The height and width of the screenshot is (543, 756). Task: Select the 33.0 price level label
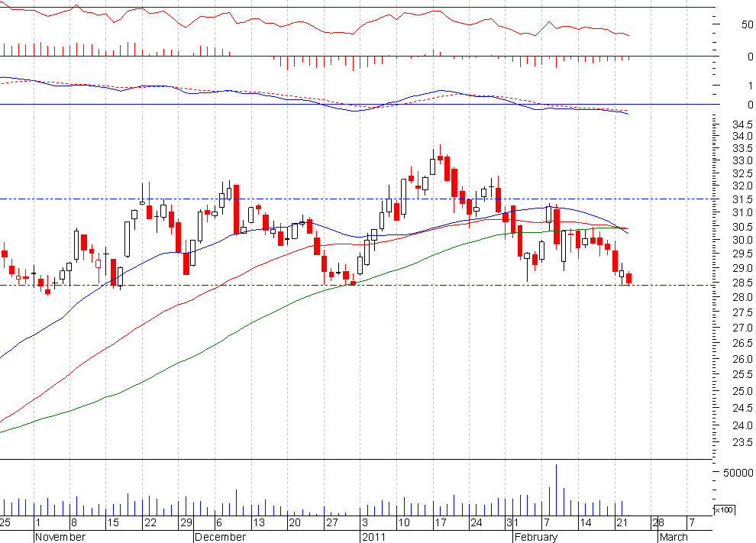(742, 161)
